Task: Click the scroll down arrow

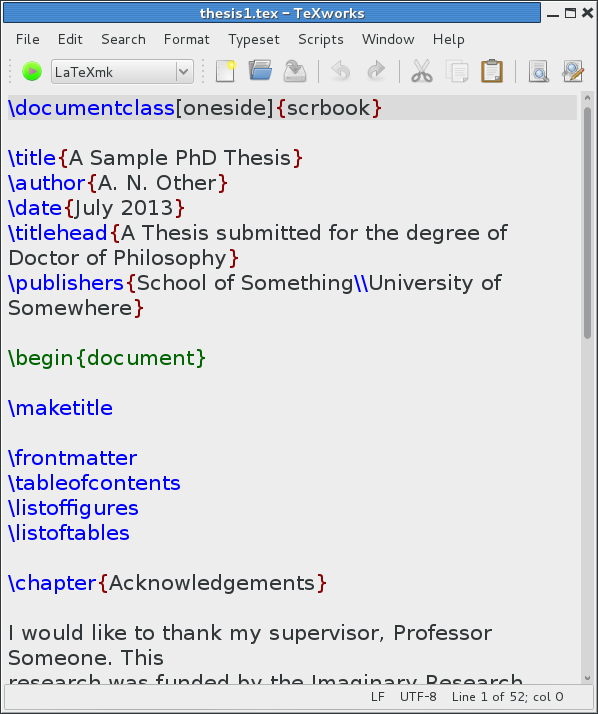Action: coord(587,678)
